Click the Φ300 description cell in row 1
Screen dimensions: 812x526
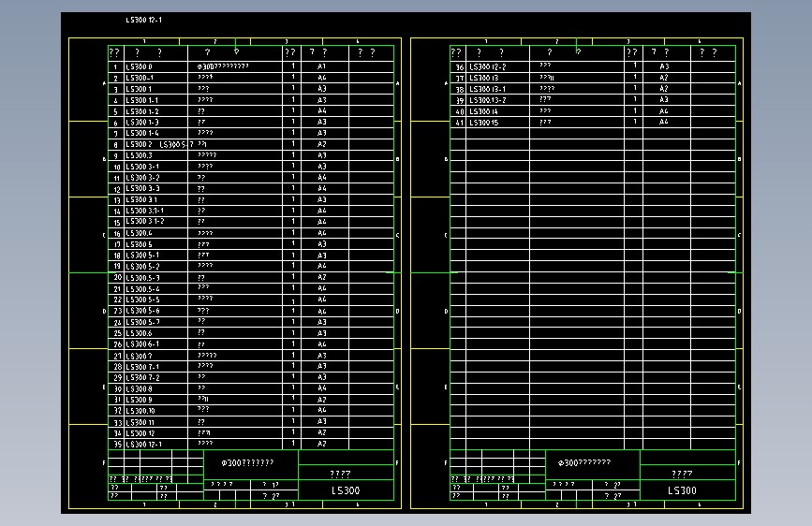tap(223, 66)
